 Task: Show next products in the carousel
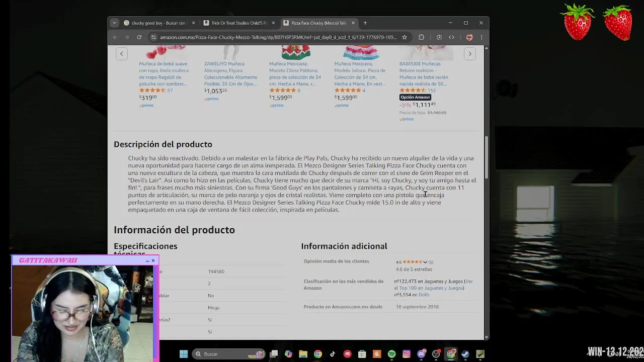tap(470, 54)
